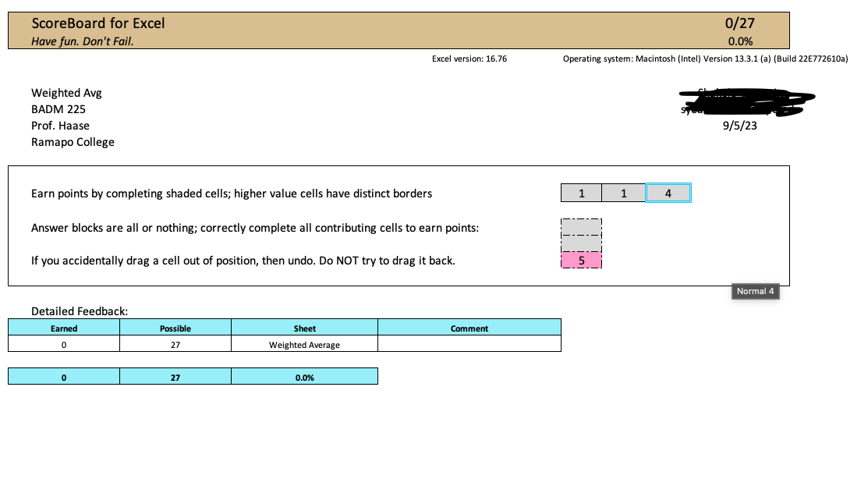Viewport: 868px width, 504px height.
Task: Select the 9/5/23 date cell
Action: pyautogui.click(x=739, y=126)
